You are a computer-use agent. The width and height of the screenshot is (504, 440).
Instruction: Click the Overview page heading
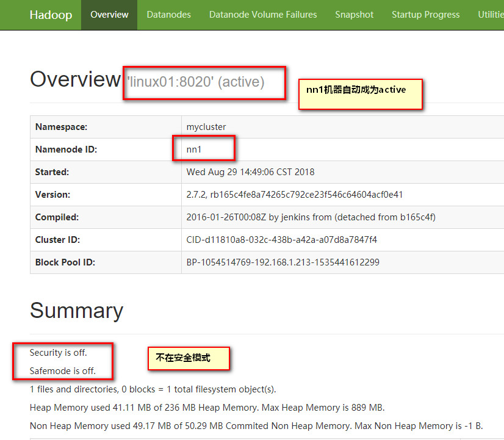click(75, 79)
